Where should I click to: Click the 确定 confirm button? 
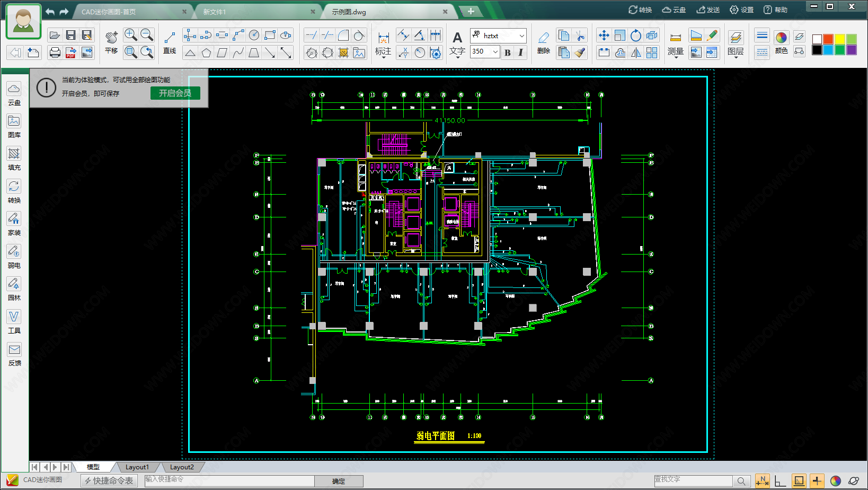point(339,481)
